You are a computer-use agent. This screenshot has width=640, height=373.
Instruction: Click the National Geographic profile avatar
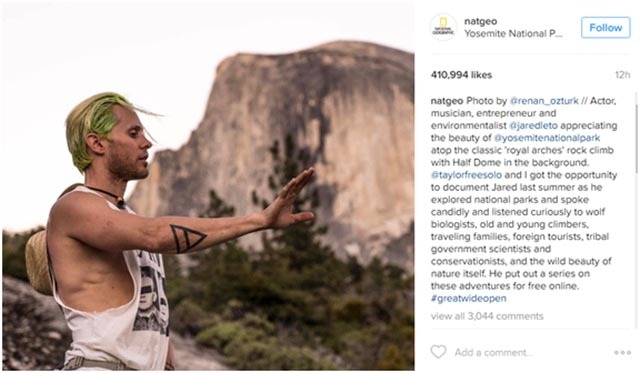click(443, 28)
